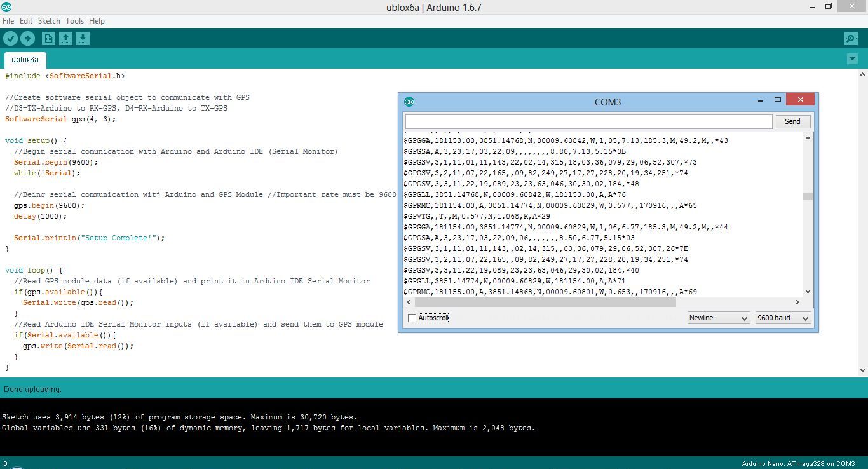Open an existing sketch with the up-arrow icon
This screenshot has width=868, height=469.
65,39
